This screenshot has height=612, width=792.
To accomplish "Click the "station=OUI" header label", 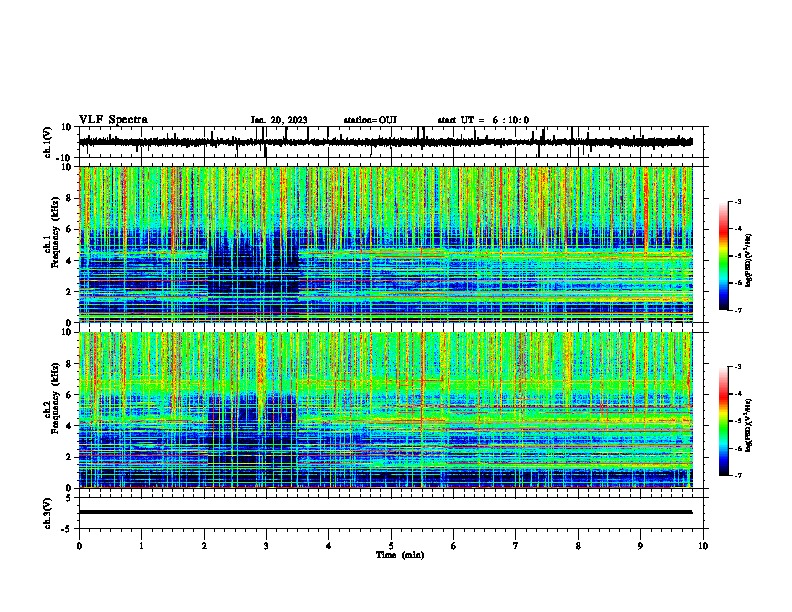I will point(370,120).
